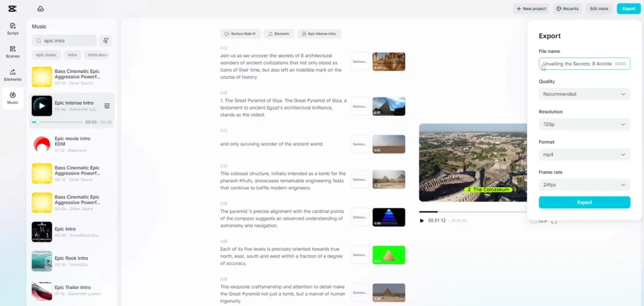Choose Bass Cinematic Epic track lasting 00:10
The width and height of the screenshot is (644, 306).
point(72,77)
